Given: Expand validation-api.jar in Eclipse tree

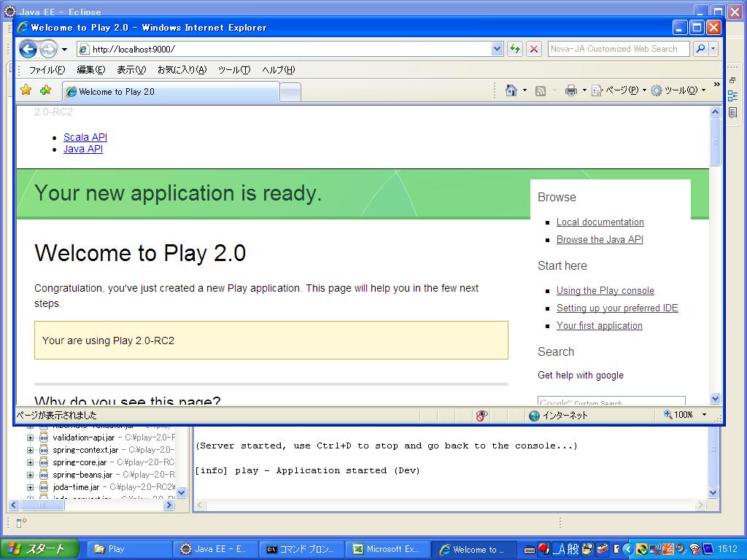Looking at the screenshot, I should click(30, 437).
